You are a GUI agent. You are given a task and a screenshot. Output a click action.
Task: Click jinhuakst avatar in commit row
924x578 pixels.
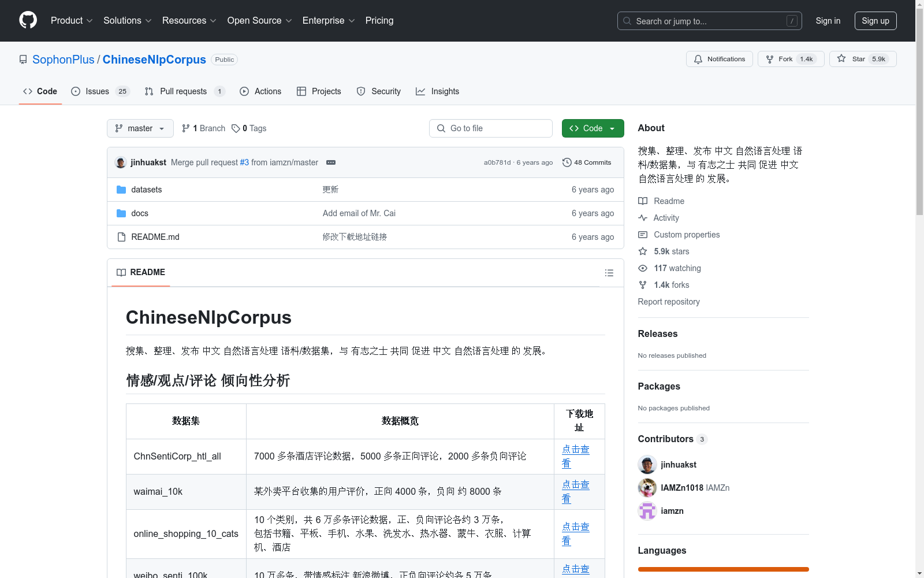tap(121, 162)
